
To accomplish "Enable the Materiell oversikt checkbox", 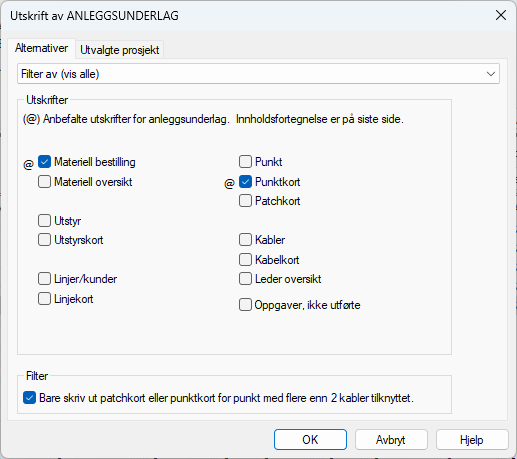I will pyautogui.click(x=44, y=182).
